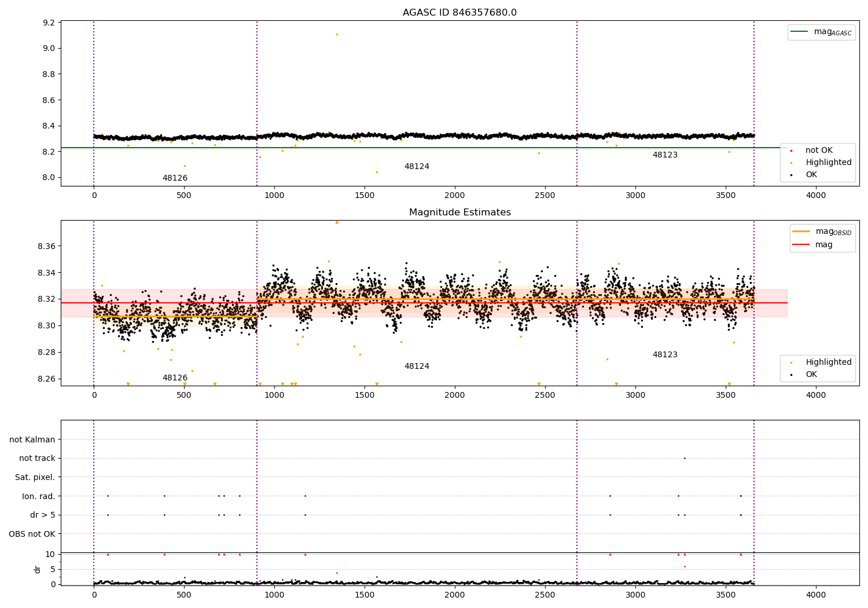Click the "4000" x-axis tick of the top plot
This screenshot has width=868, height=608.
816,196
